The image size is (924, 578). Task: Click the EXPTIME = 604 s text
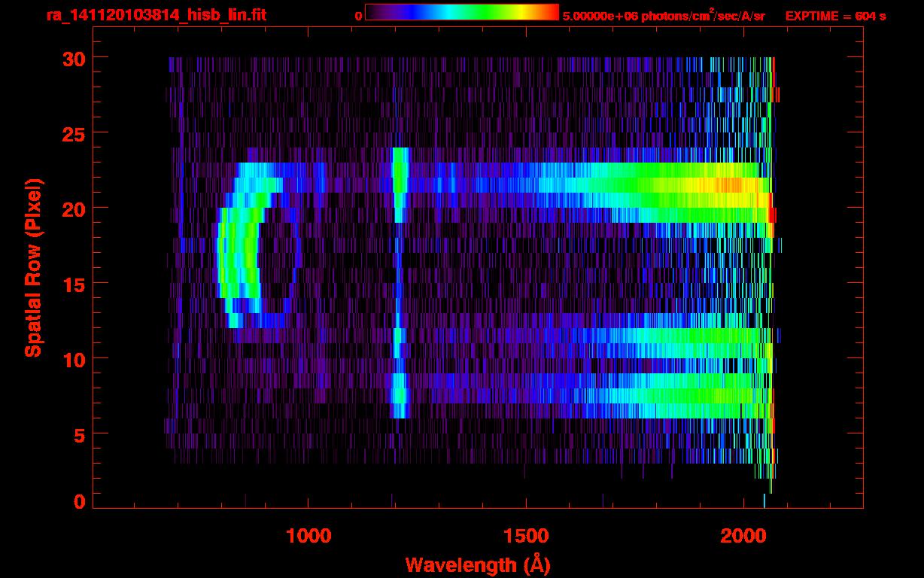[835, 16]
